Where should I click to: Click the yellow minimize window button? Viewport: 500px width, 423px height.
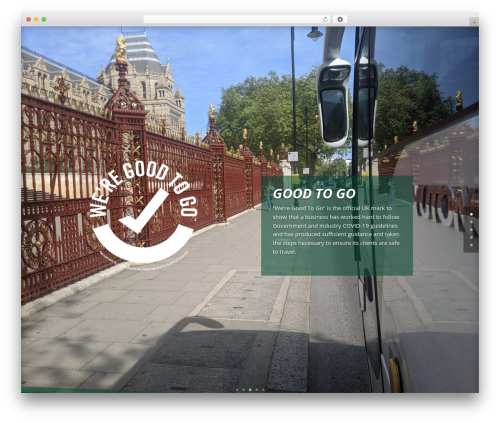pos(36,20)
